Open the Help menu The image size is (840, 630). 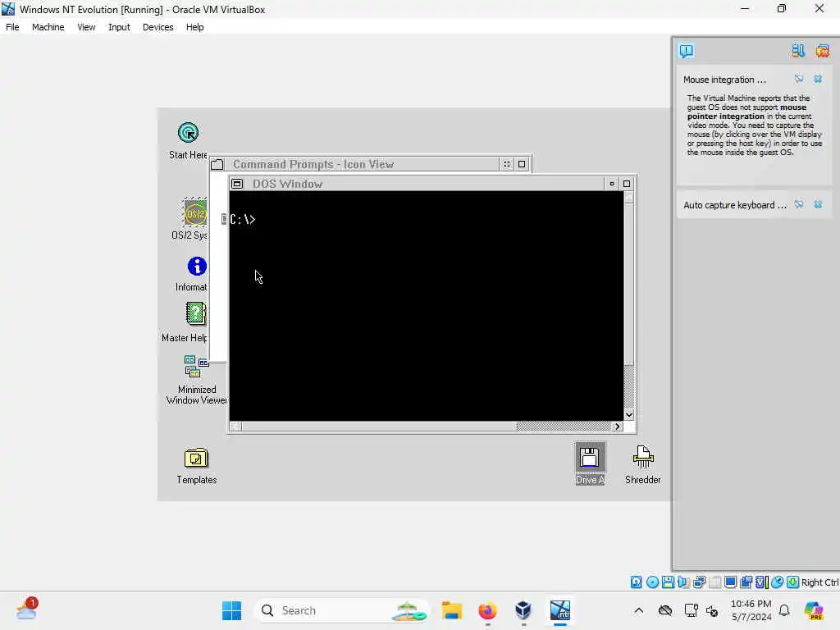click(195, 27)
